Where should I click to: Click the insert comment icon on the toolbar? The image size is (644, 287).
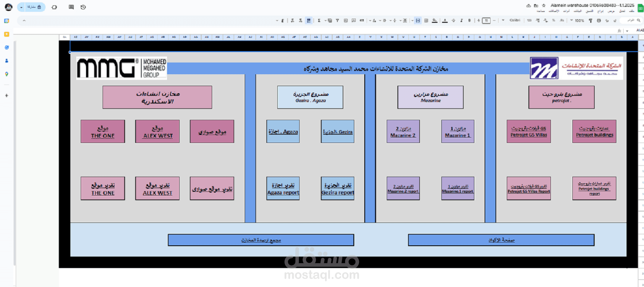pyautogui.click(x=354, y=21)
